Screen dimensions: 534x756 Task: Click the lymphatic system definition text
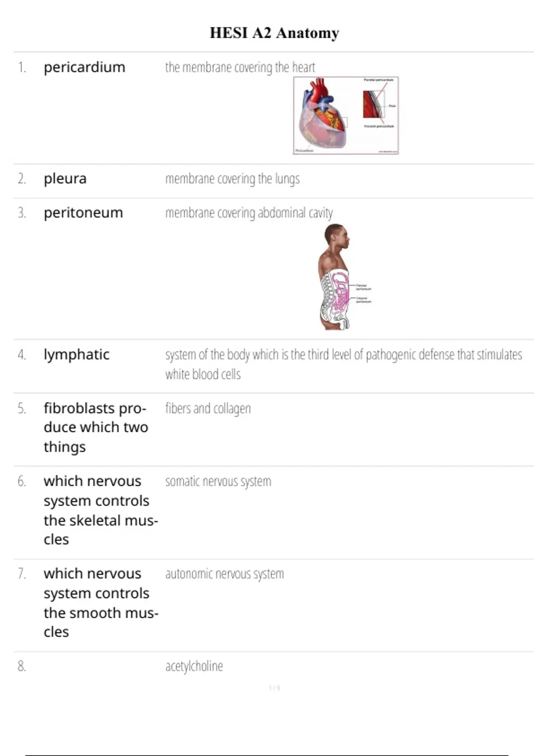point(343,364)
